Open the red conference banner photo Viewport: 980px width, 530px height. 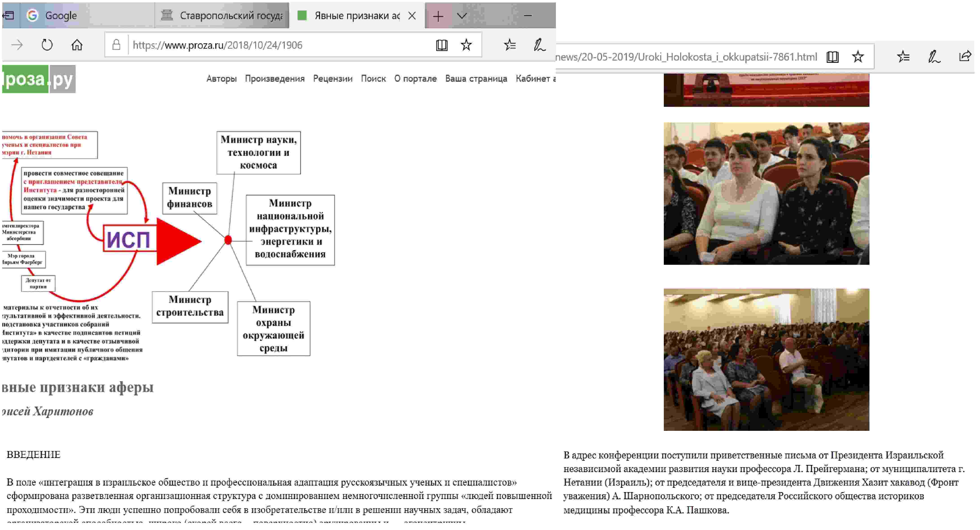[x=766, y=90]
